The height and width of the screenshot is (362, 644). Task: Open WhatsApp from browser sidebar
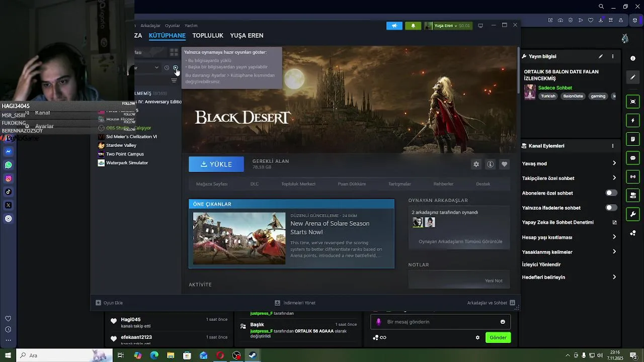point(9,165)
